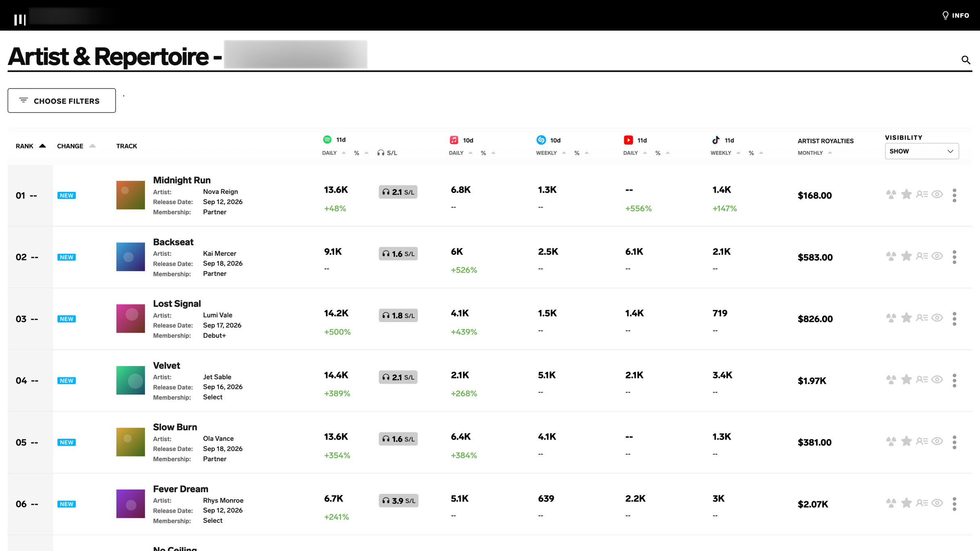The height and width of the screenshot is (551, 980).
Task: Click the contact list icon for Fever Dream
Action: (922, 503)
